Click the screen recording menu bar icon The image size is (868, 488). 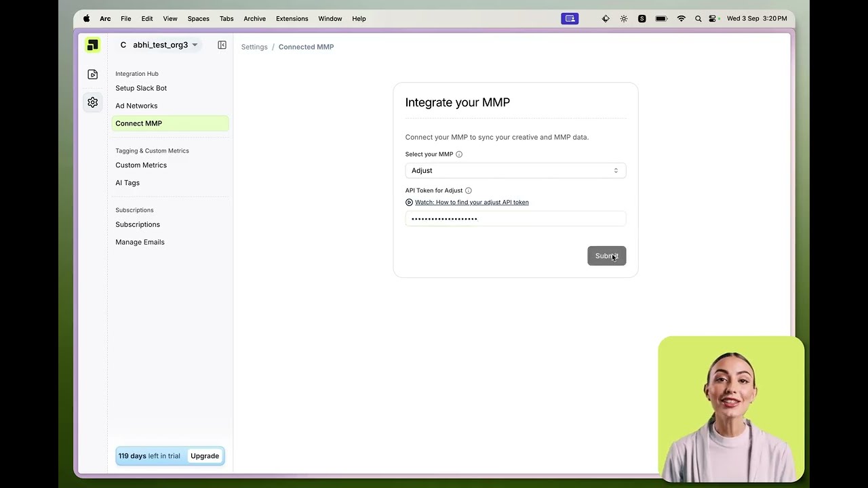tap(570, 19)
